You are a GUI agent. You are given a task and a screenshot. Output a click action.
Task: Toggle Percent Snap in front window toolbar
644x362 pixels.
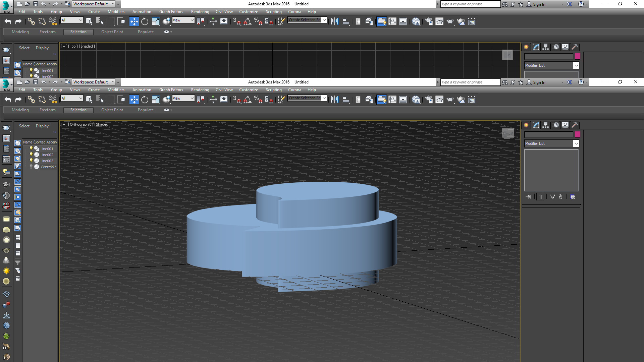coord(258,100)
